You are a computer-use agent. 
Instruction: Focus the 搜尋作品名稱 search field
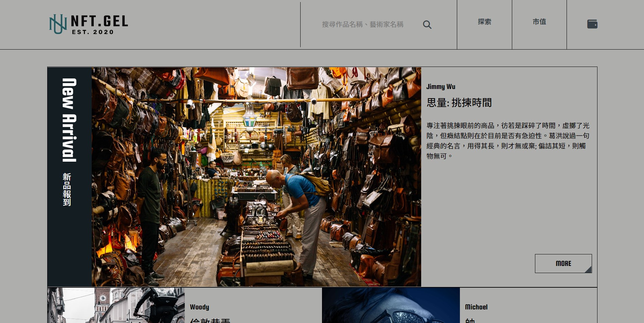pos(363,24)
